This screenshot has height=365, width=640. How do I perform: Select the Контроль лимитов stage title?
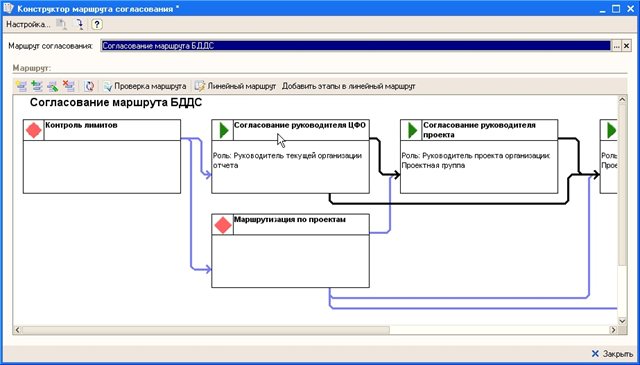click(x=81, y=125)
